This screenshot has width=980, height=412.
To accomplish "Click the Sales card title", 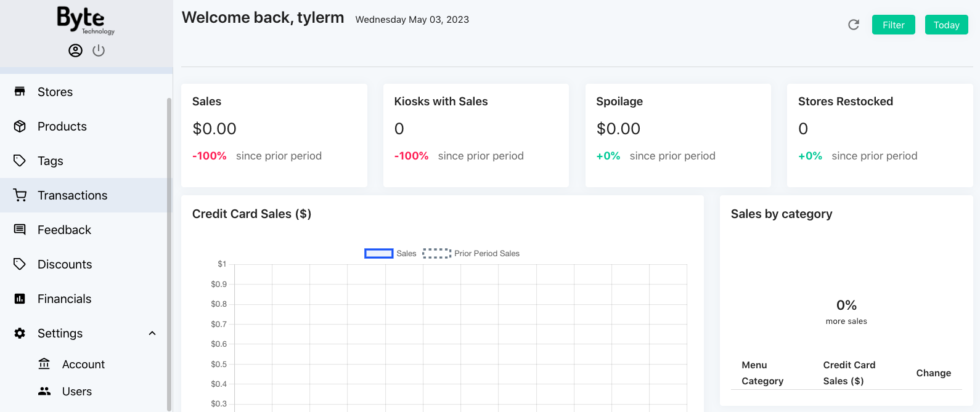I will click(206, 102).
